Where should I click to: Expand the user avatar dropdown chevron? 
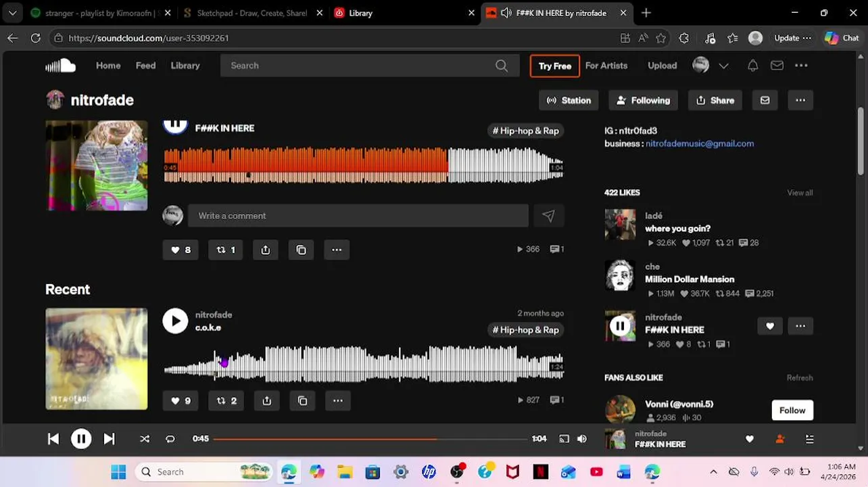(723, 66)
